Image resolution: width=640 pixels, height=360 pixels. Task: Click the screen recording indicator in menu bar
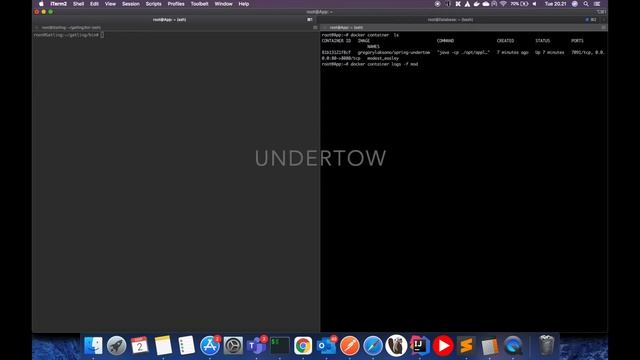pyautogui.click(x=438, y=4)
